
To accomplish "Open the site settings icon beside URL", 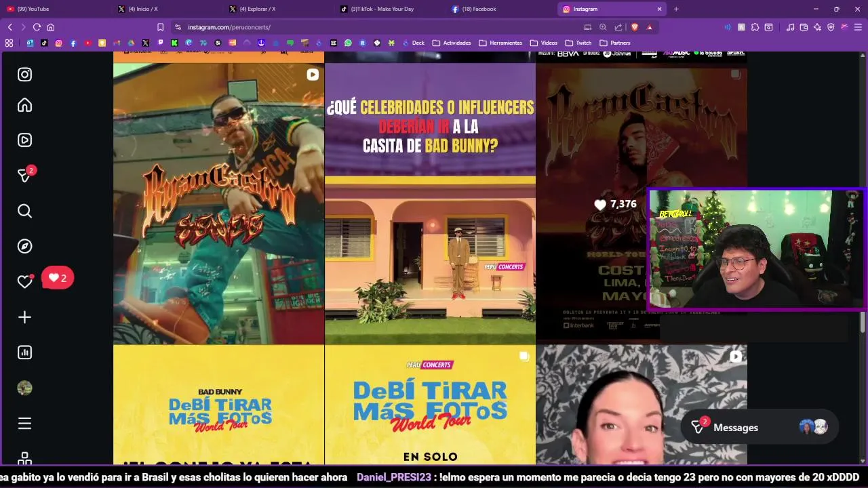I will click(x=178, y=27).
